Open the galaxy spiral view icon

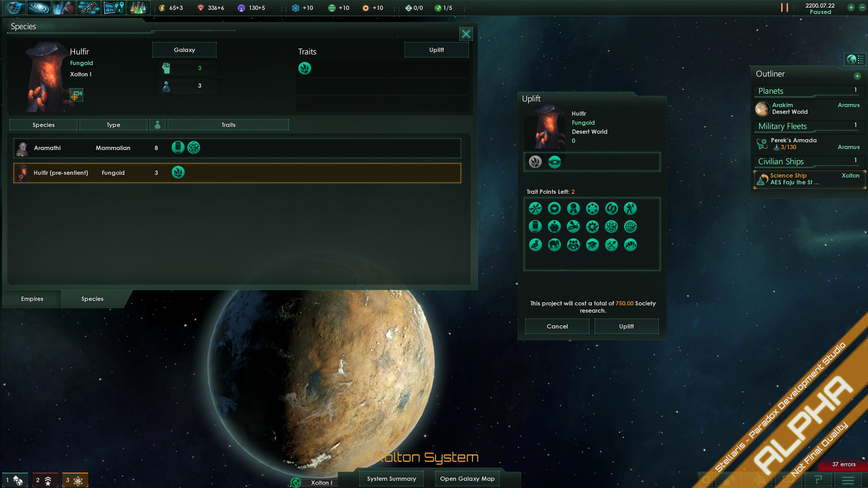[39, 8]
